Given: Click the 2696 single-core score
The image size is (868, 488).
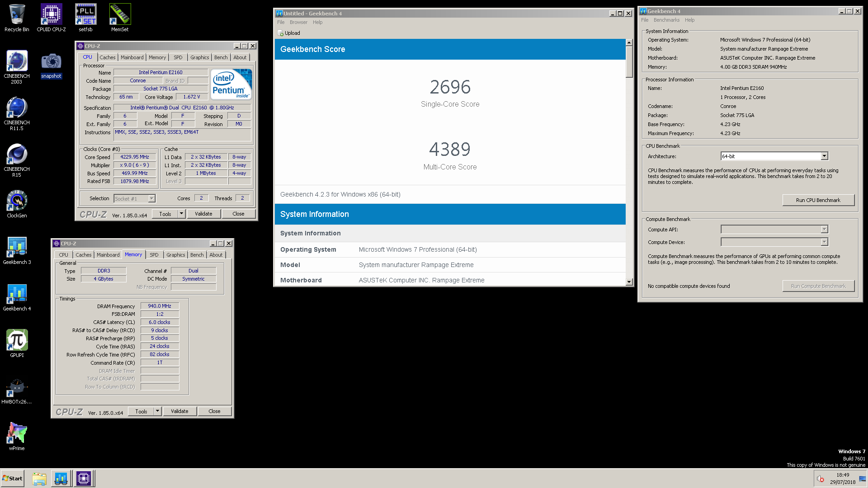Looking at the screenshot, I should click(x=450, y=87).
